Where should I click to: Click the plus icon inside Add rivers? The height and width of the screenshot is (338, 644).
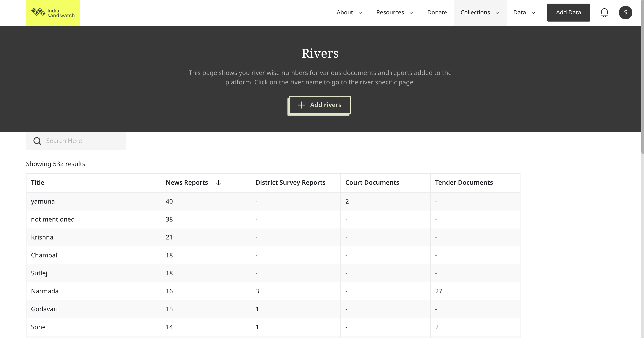pos(301,105)
